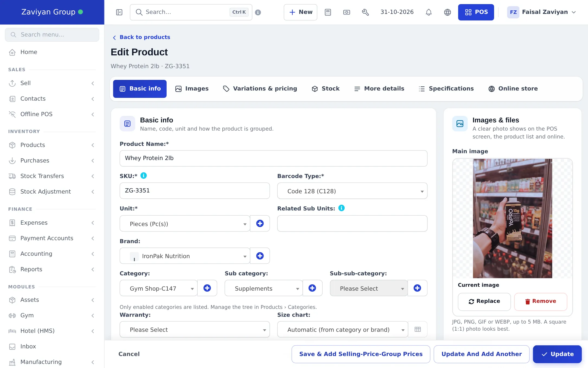Switch to the Online store tab
This screenshot has width=588, height=368.
click(x=513, y=89)
